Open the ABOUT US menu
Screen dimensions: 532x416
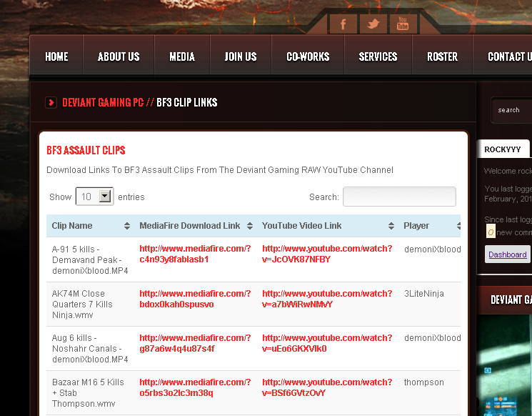(x=119, y=56)
